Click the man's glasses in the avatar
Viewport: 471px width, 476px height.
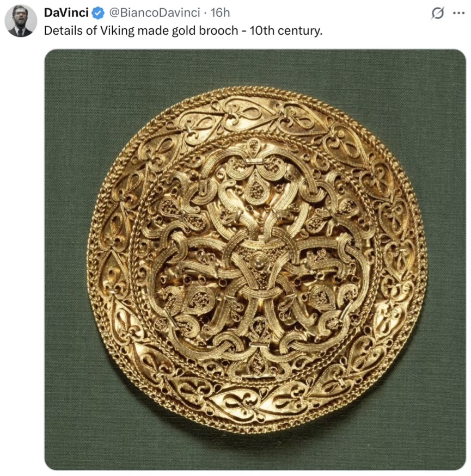pos(20,14)
